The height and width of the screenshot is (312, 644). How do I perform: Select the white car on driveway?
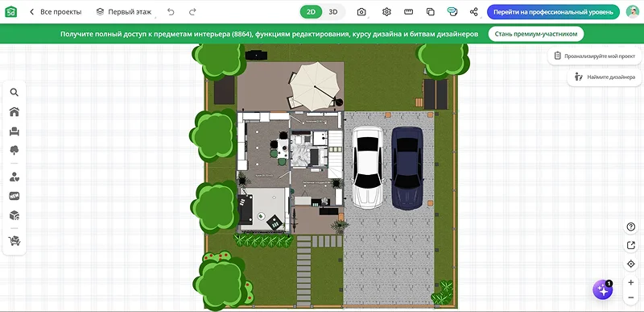[x=368, y=167]
